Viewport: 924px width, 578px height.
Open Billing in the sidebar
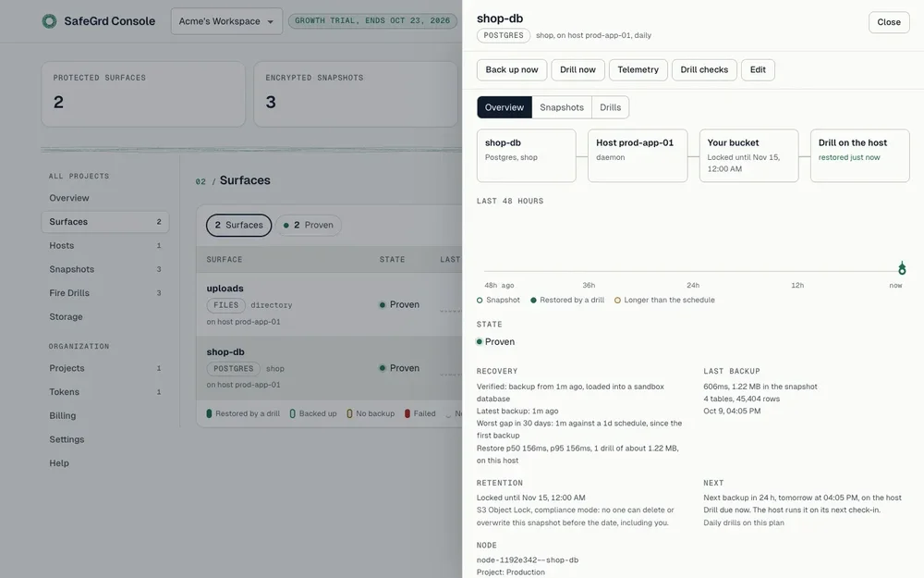pyautogui.click(x=105, y=416)
